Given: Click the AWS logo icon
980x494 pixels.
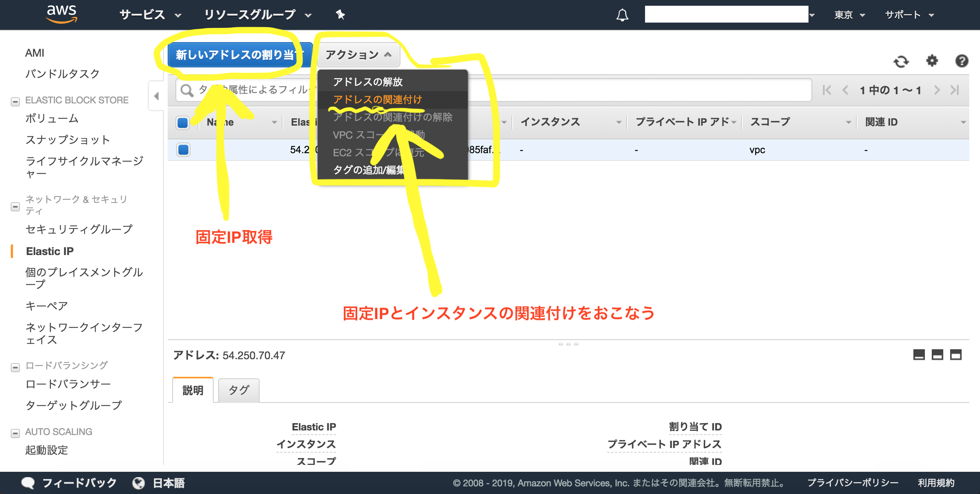Looking at the screenshot, I should click(61, 14).
